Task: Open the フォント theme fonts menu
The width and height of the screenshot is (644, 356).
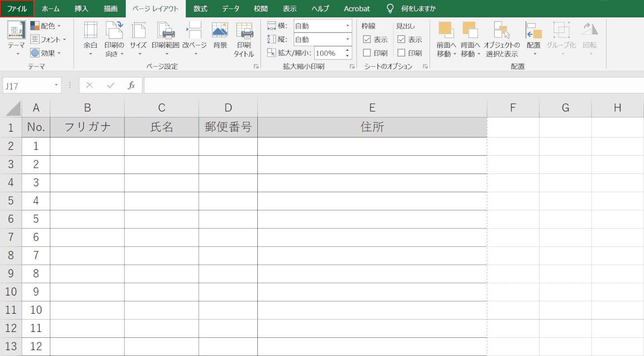Action: pyautogui.click(x=48, y=40)
